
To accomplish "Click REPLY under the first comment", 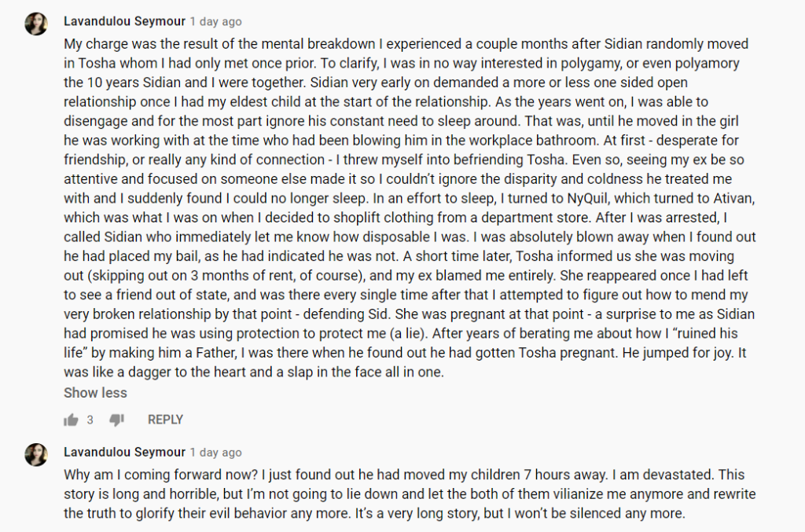I will pyautogui.click(x=165, y=420).
